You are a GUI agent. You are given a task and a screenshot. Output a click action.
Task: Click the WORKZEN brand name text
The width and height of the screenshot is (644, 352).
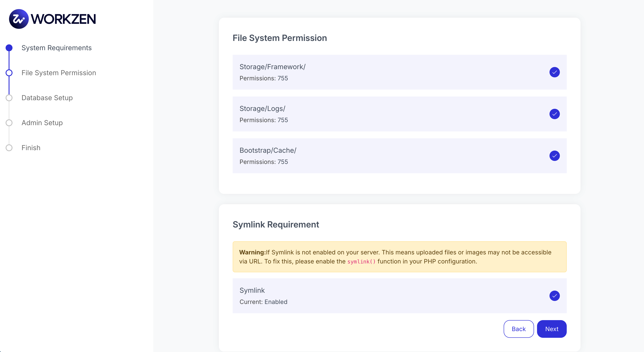pyautogui.click(x=63, y=19)
